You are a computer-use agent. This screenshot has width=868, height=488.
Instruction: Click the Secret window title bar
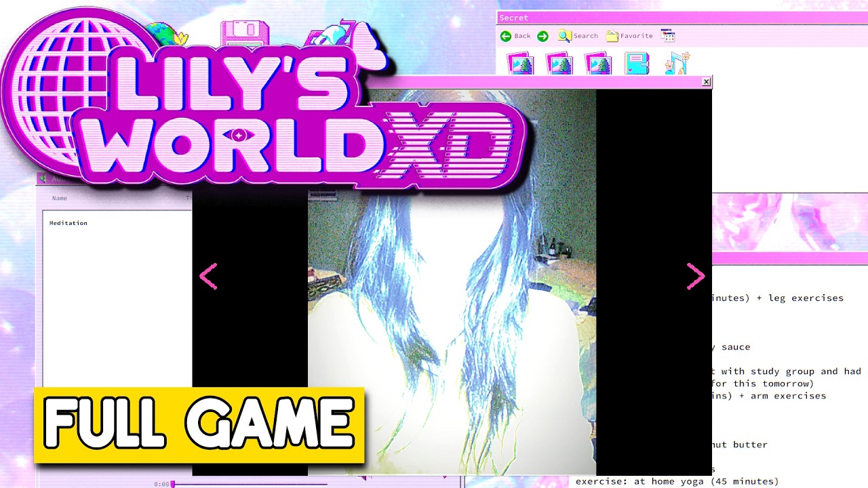pyautogui.click(x=682, y=18)
